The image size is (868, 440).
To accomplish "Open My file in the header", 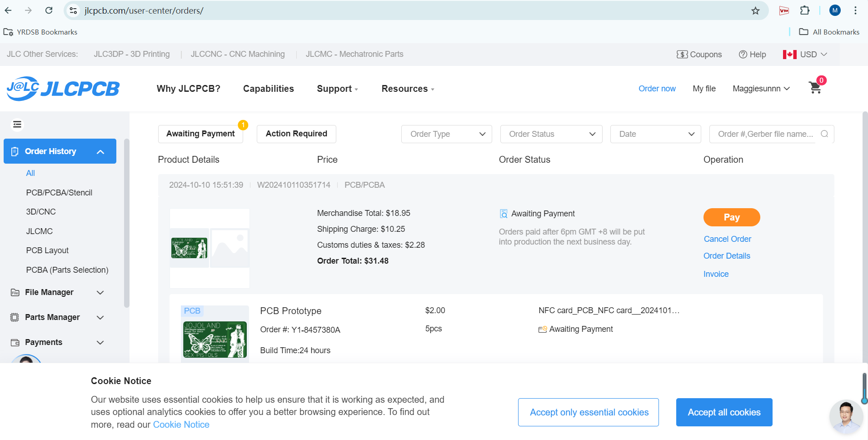I will [704, 89].
